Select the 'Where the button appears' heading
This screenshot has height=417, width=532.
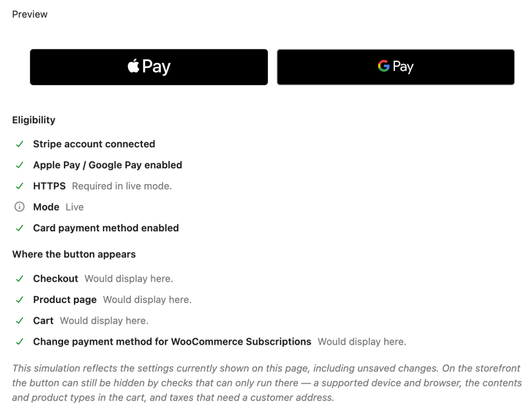tap(74, 254)
